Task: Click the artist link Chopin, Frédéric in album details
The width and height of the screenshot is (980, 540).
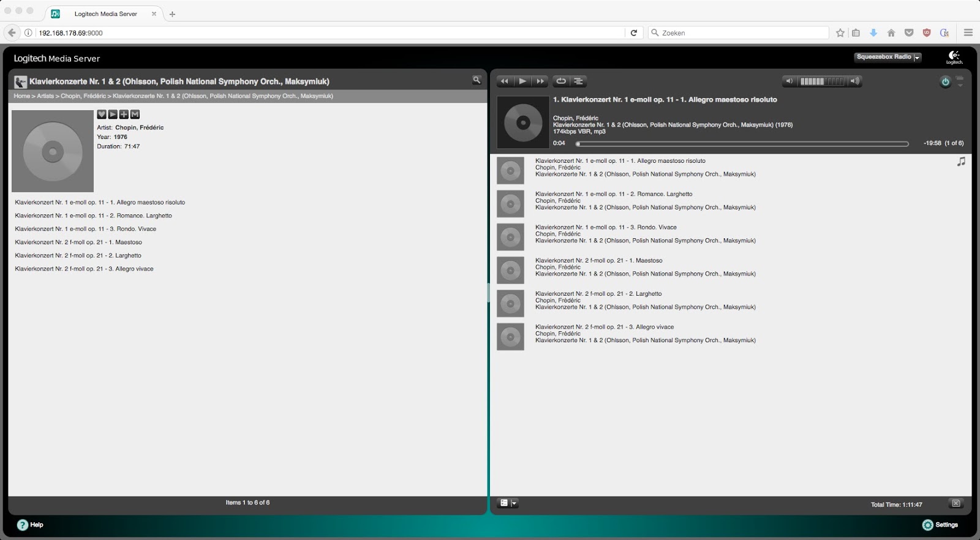Action: pos(140,127)
